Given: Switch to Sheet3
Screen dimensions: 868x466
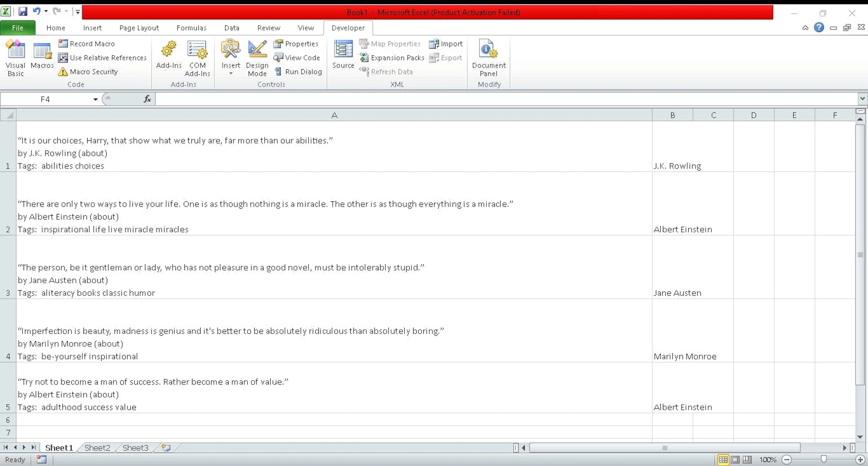Looking at the screenshot, I should (x=135, y=448).
